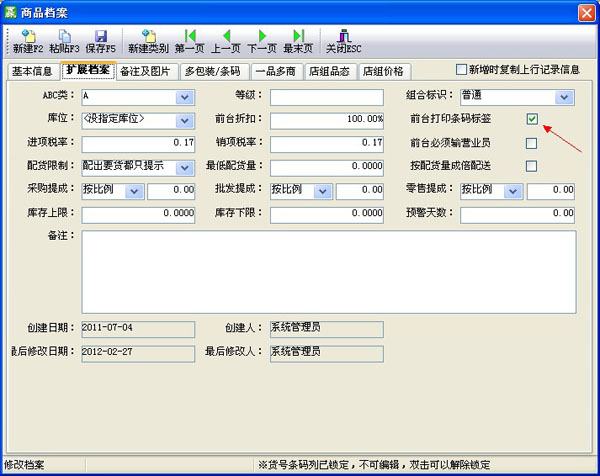Click the 前台折扣 field
The height and width of the screenshot is (476, 600).
tap(327, 121)
